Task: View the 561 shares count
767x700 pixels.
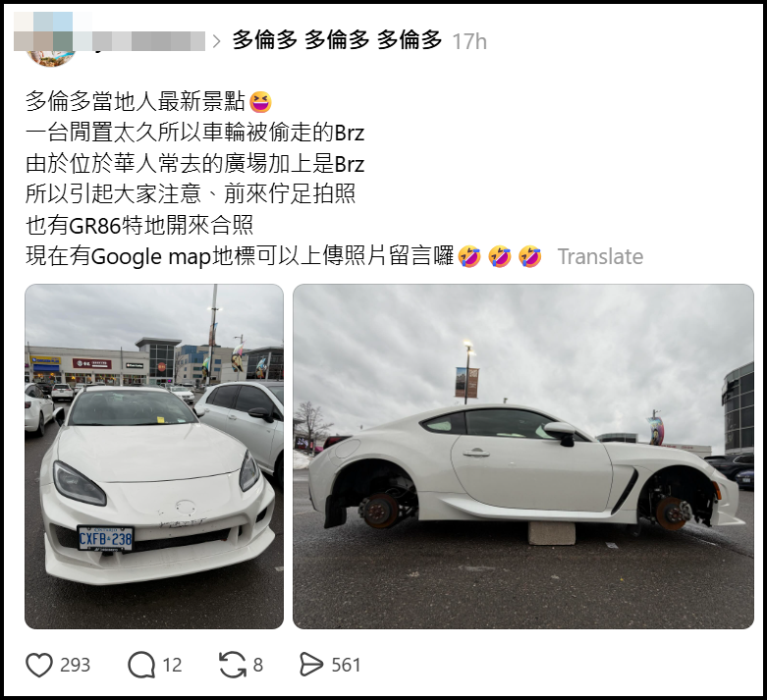Action: tap(346, 666)
